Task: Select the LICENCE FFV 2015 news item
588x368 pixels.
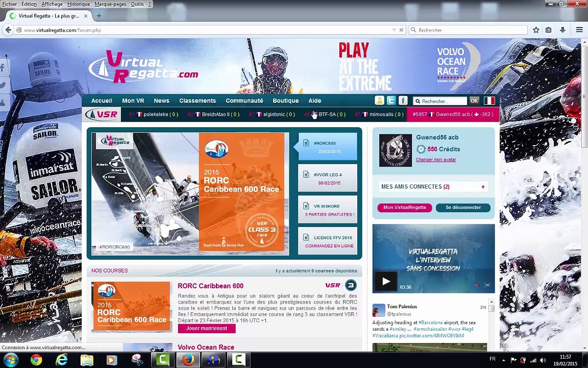Action: (327, 241)
